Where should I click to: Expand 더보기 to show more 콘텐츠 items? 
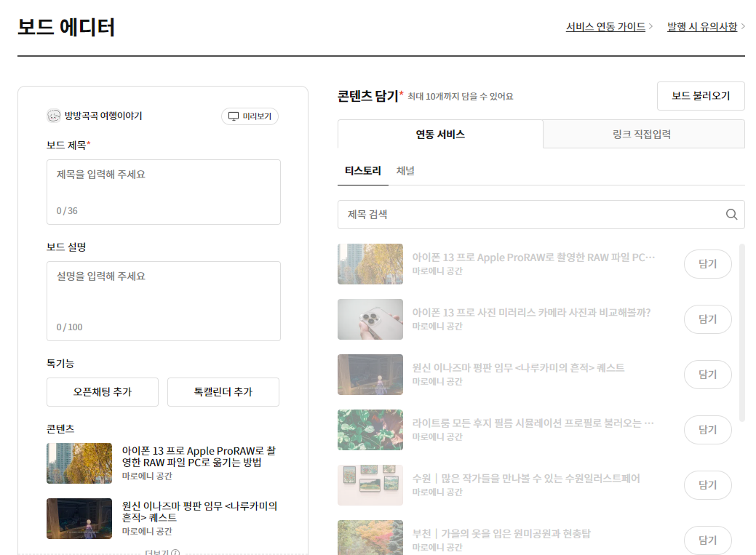point(156,552)
